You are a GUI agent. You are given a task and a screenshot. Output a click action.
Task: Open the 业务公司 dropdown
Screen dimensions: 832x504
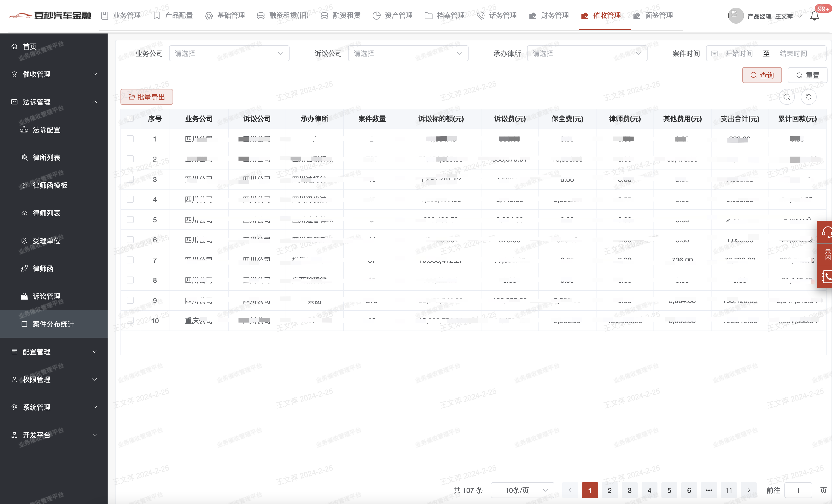pos(229,54)
